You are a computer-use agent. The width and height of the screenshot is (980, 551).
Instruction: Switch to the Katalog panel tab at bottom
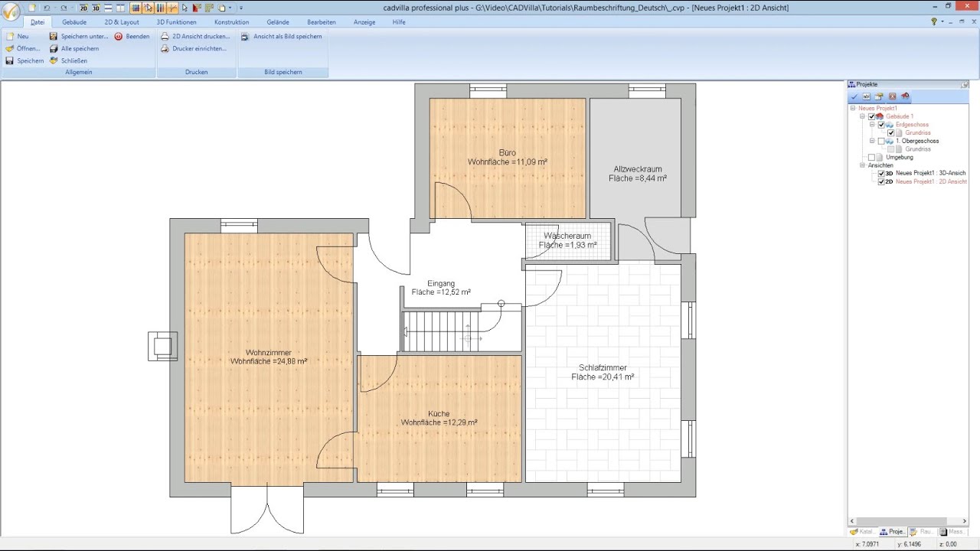click(863, 532)
